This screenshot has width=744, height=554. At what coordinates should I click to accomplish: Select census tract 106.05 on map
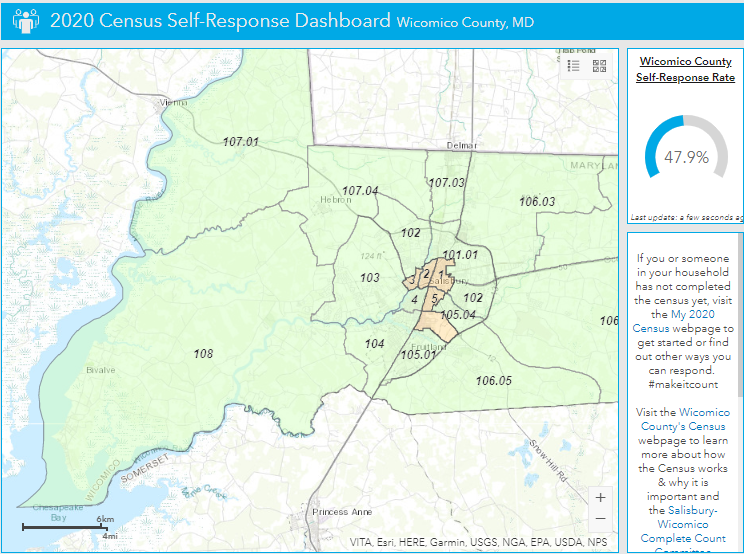pos(493,380)
